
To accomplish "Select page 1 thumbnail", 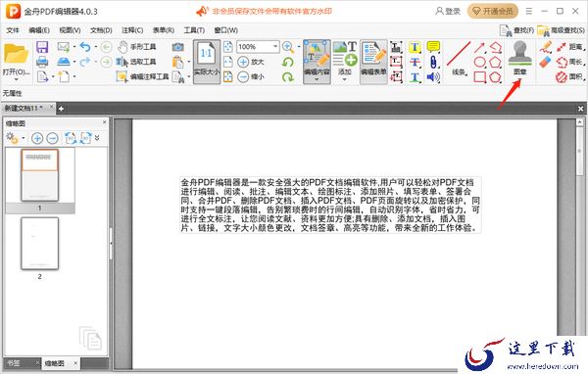I will click(40, 175).
